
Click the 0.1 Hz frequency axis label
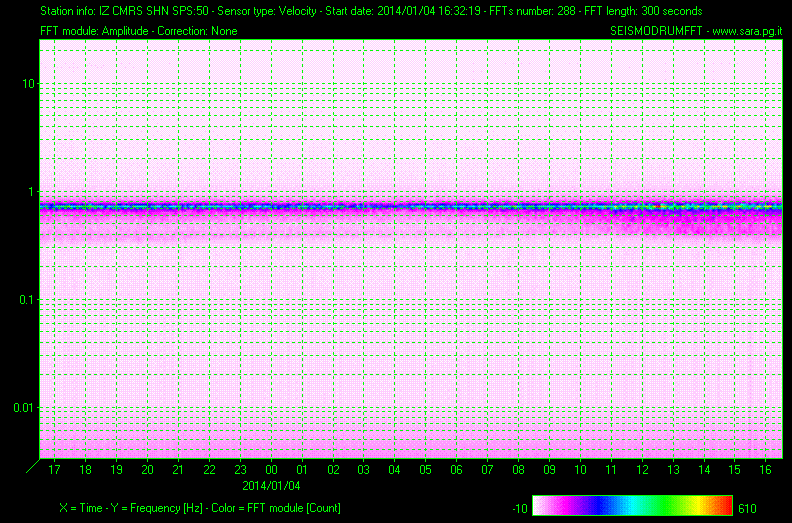click(x=27, y=300)
